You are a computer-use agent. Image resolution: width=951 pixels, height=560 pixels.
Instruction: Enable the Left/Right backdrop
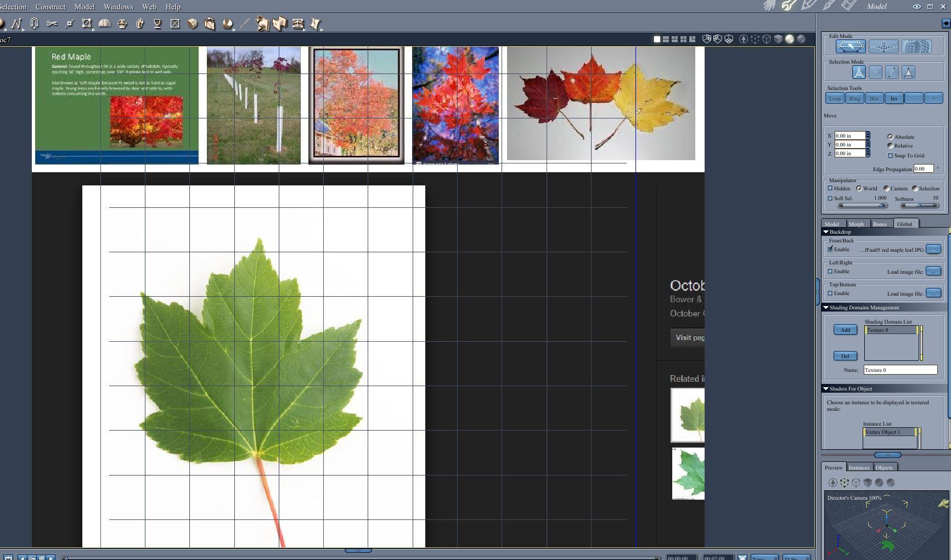[830, 271]
